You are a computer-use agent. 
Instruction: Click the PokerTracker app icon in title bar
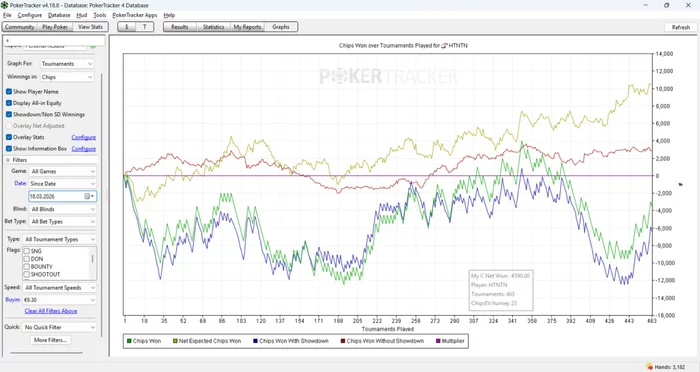coord(4,5)
